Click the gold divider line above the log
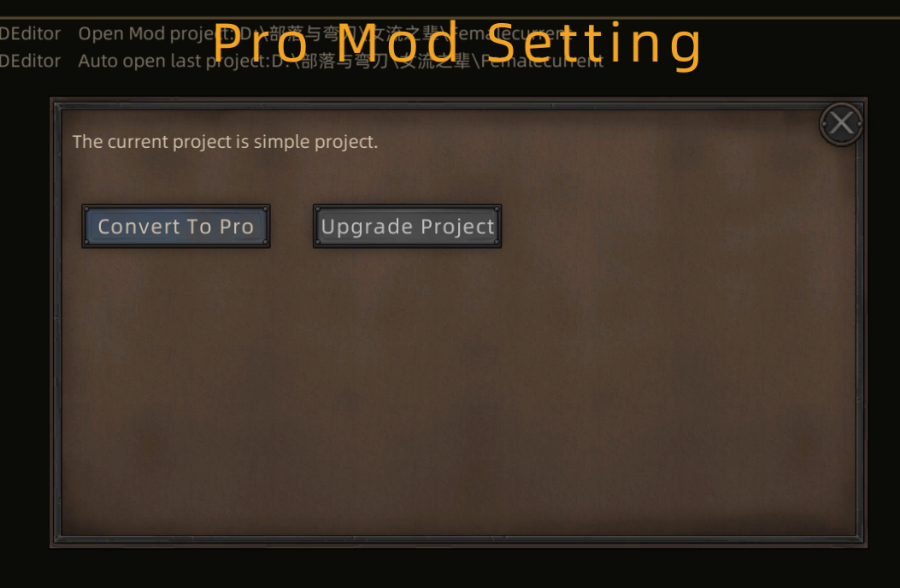This screenshot has width=900, height=588. [450, 18]
